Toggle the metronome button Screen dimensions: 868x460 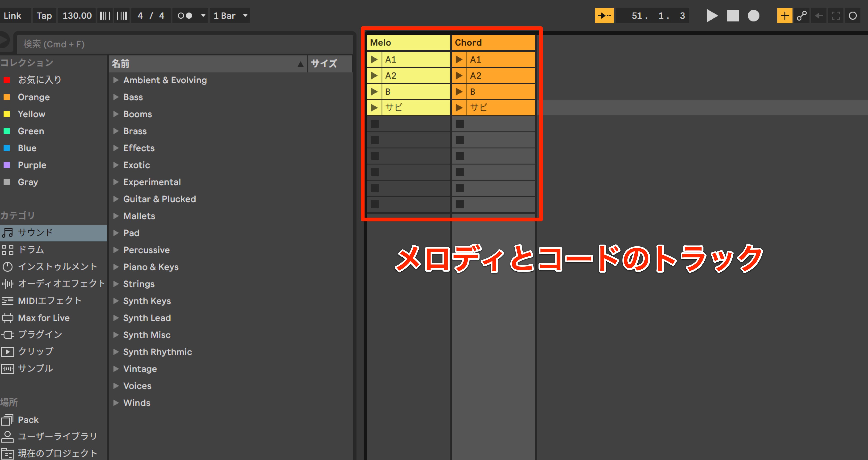coord(185,15)
